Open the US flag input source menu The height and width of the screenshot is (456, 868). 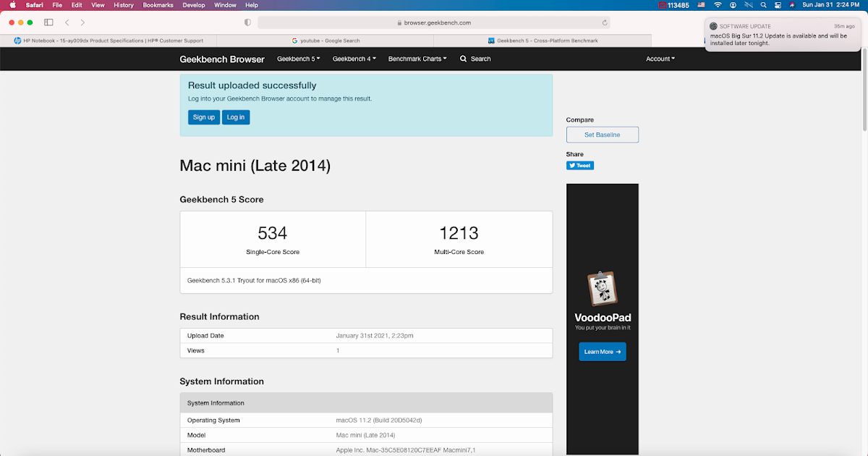click(x=701, y=5)
